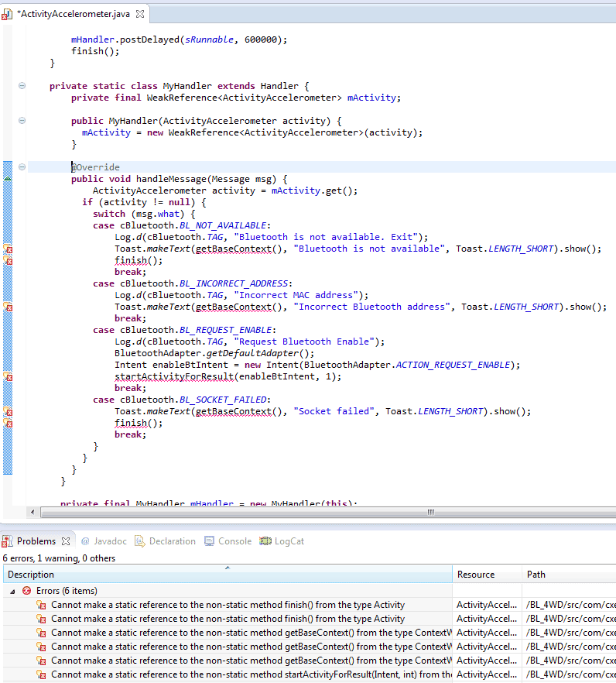Click ActivityAccel... Resource cell of startActivityForResult row

pos(487,674)
